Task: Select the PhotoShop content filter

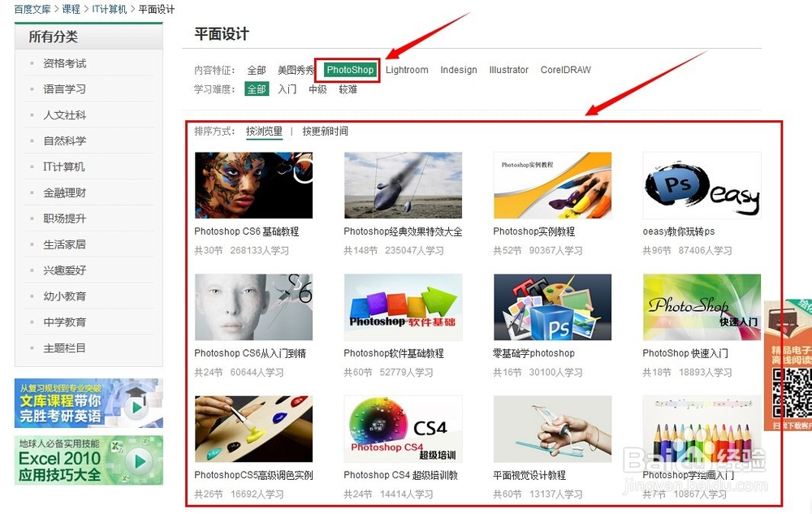Action: tap(350, 70)
